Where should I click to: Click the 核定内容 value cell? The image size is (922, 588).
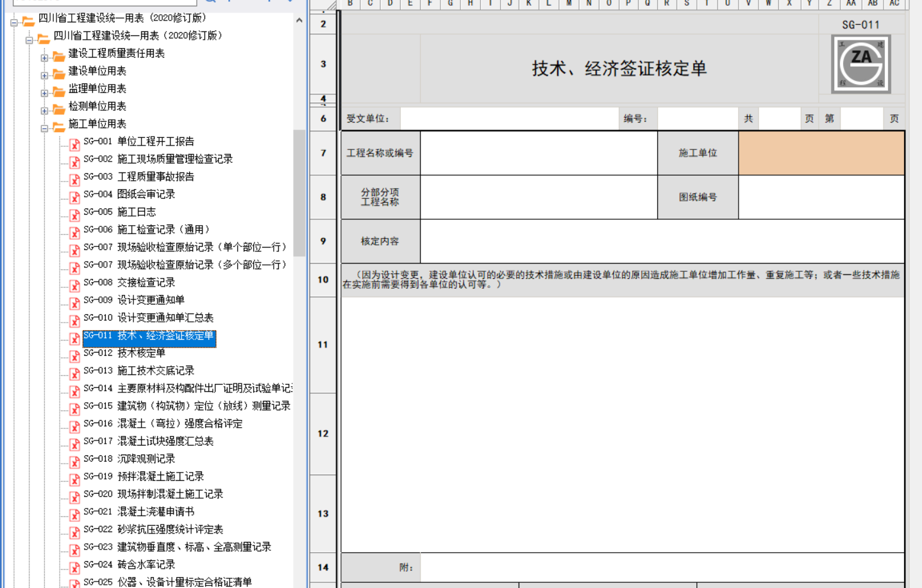(x=662, y=242)
